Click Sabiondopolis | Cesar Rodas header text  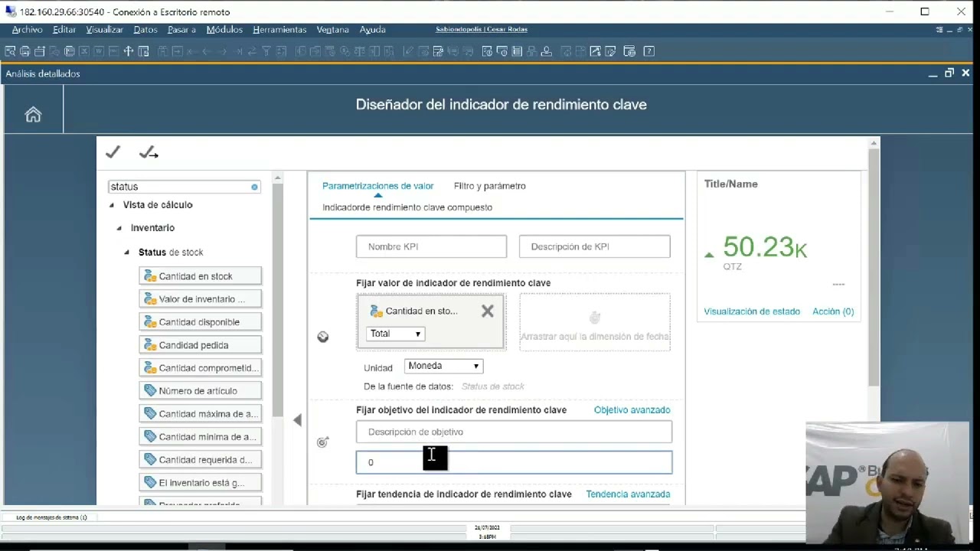point(482,29)
